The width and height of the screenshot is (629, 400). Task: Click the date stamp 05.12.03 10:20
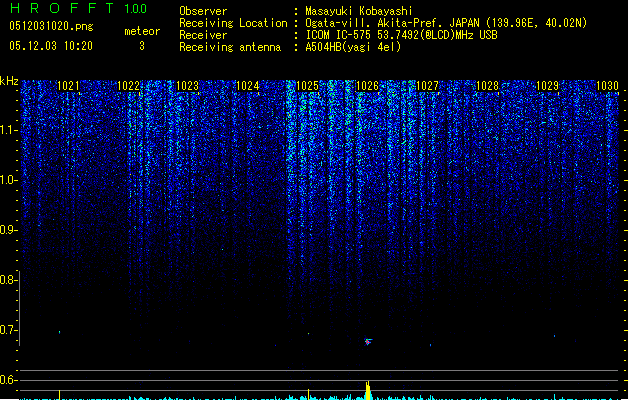tap(51, 46)
